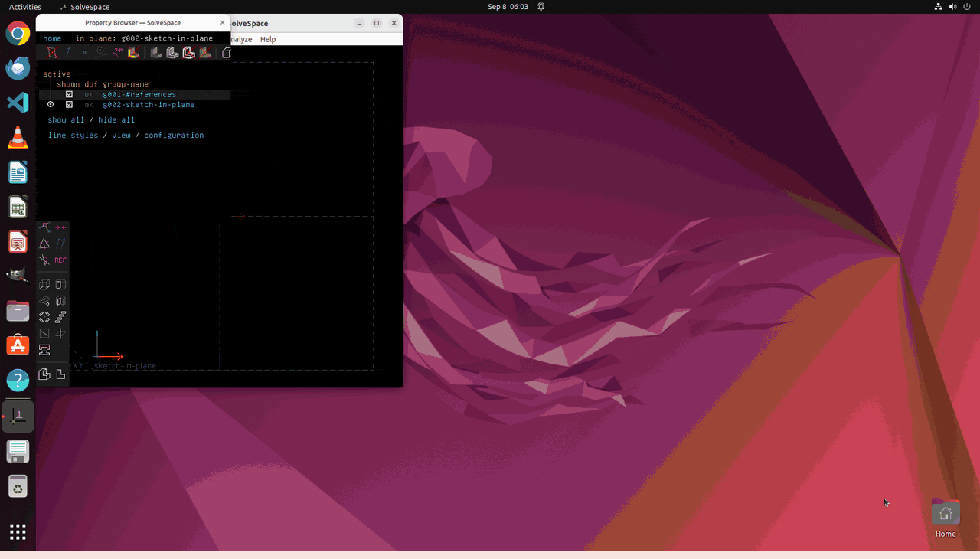Toggle shaded solid model view
This screenshot has width=980, height=559.
tap(156, 53)
